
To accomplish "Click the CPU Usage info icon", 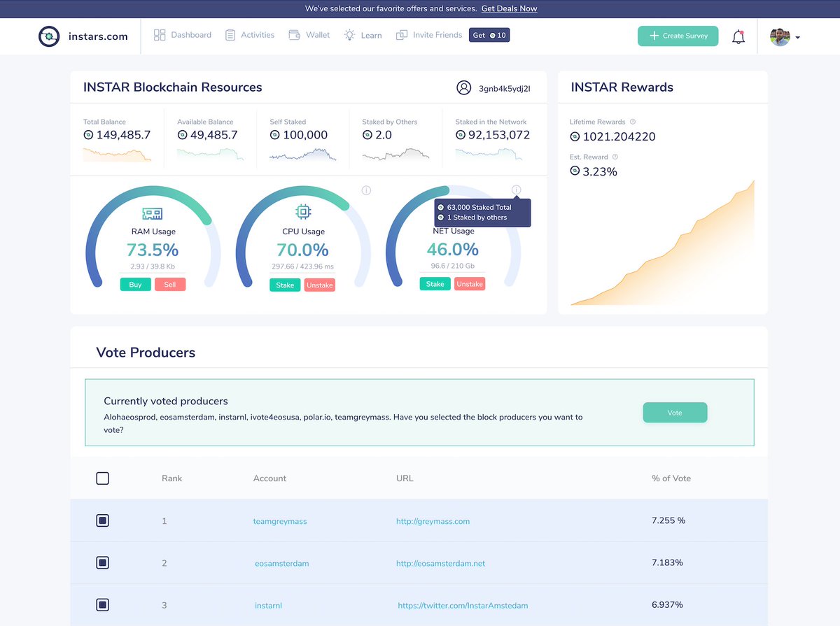I will click(x=366, y=190).
